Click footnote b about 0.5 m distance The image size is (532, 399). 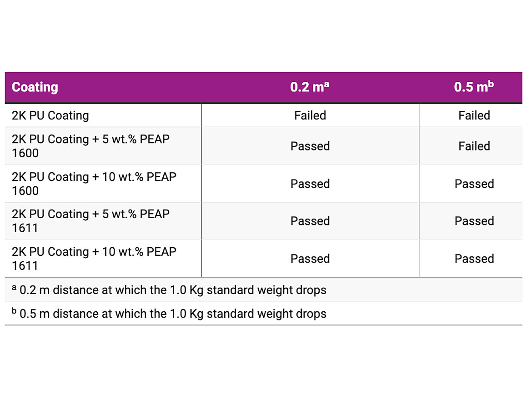click(x=169, y=314)
